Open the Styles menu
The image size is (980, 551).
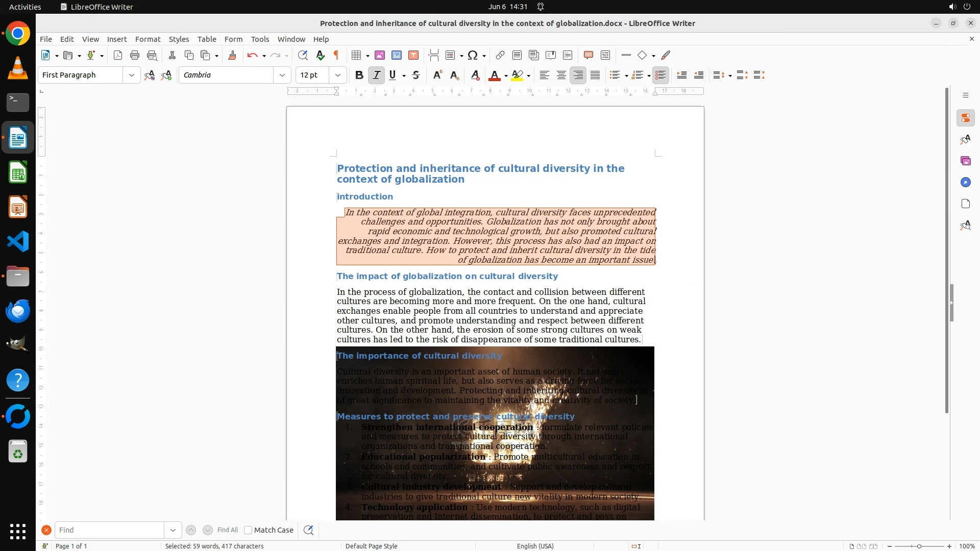click(179, 39)
